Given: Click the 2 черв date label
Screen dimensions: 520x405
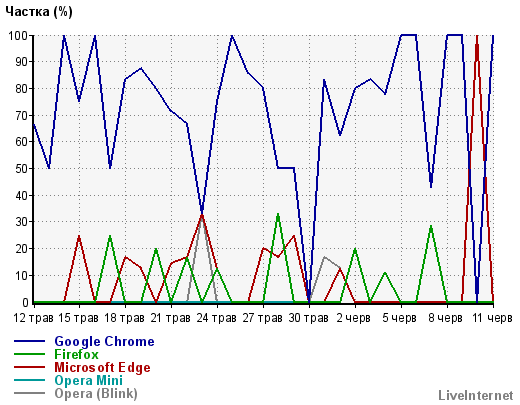Looking at the screenshot, I should (354, 318).
